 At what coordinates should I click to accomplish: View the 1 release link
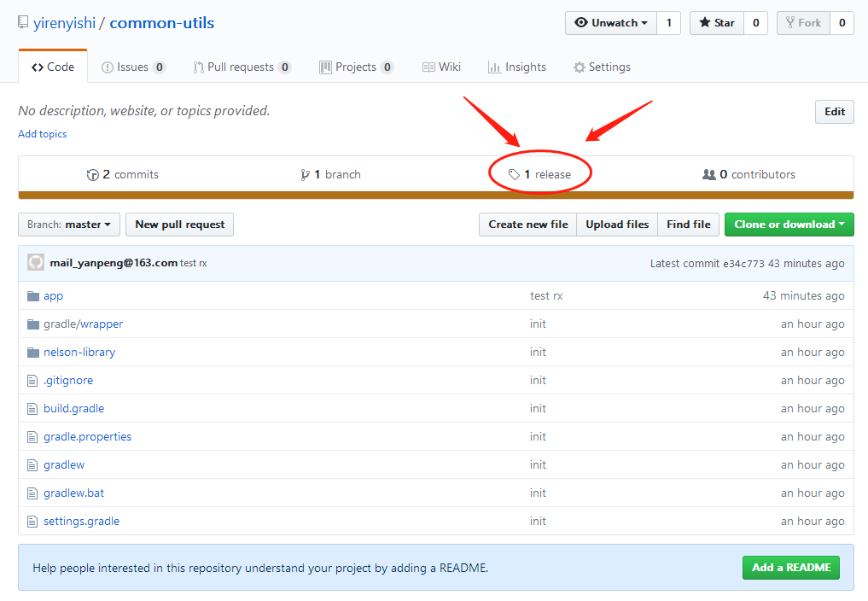[539, 175]
